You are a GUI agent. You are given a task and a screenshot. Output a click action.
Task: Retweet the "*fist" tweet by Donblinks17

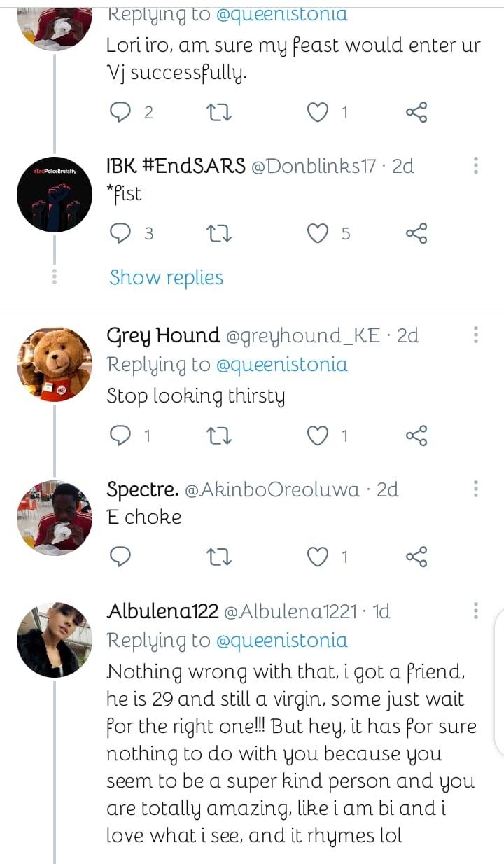coord(220,234)
